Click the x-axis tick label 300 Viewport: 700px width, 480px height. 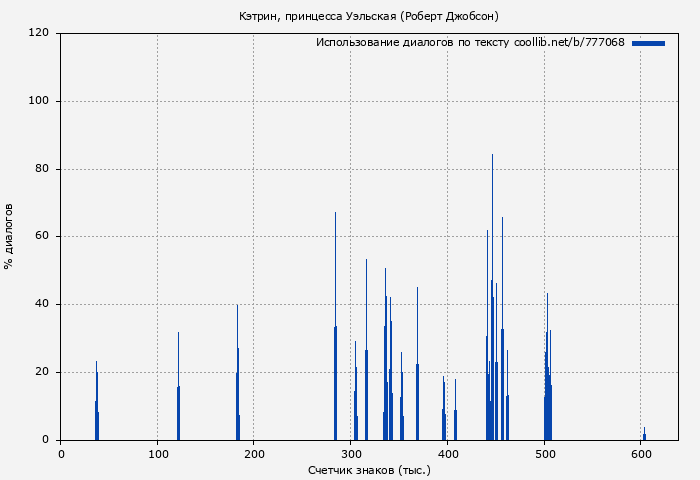[x=351, y=454]
